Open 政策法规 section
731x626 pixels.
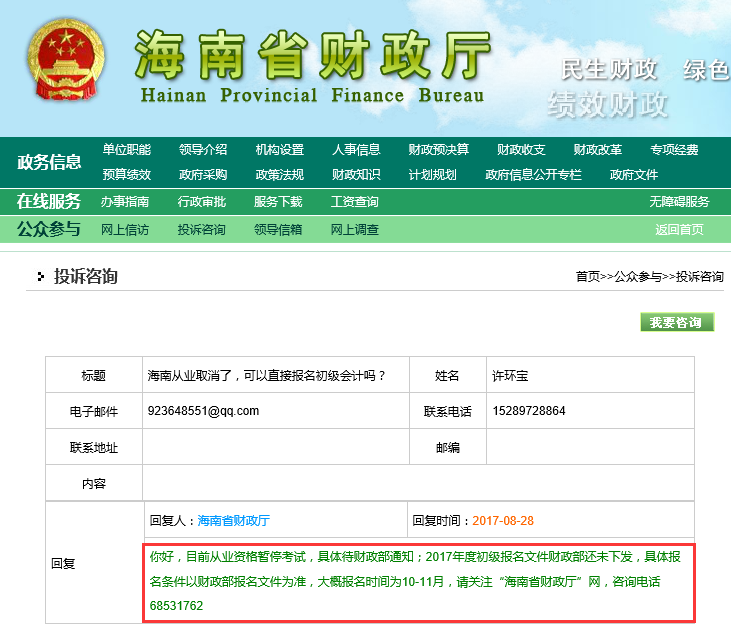tap(280, 175)
